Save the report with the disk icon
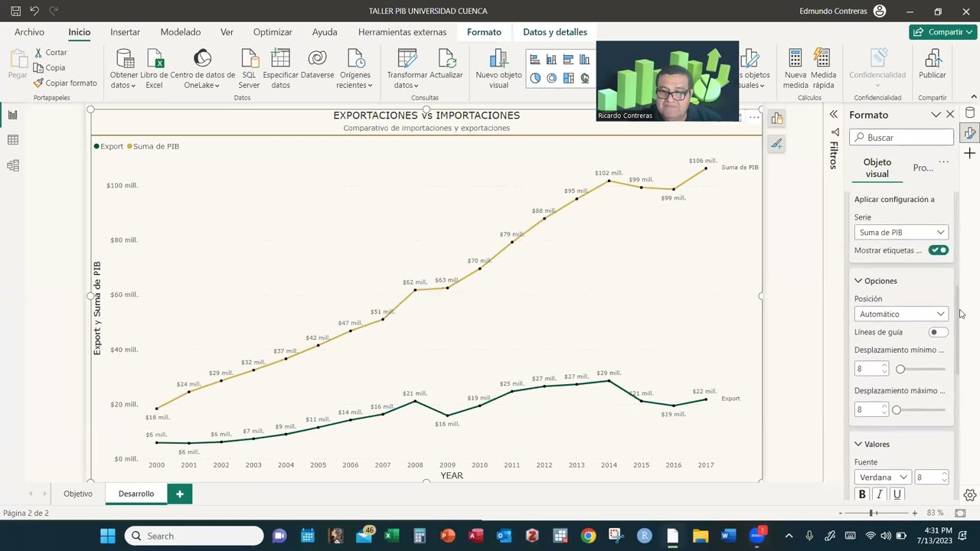The image size is (980, 551). (15, 11)
